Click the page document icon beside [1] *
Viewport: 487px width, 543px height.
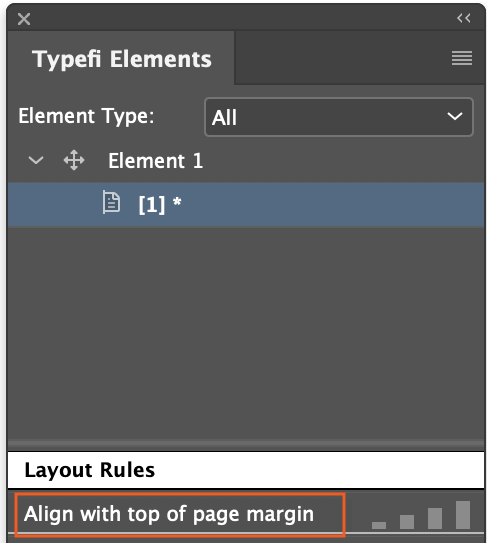(x=111, y=203)
